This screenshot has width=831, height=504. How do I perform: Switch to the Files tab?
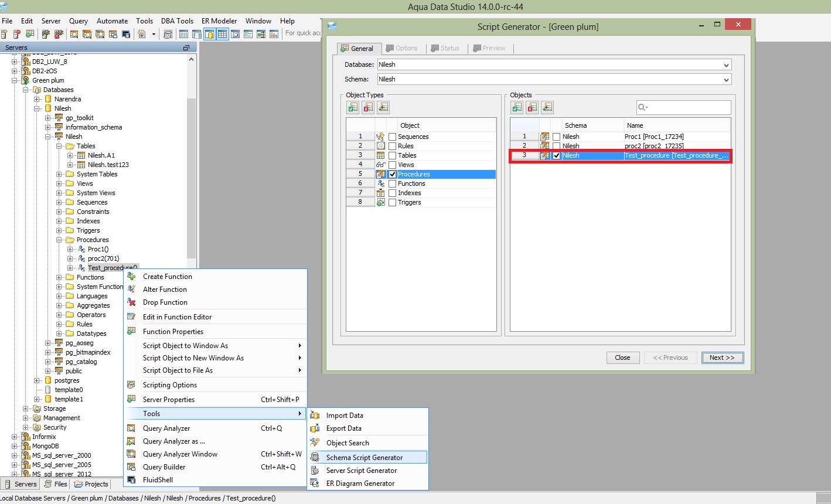56,484
